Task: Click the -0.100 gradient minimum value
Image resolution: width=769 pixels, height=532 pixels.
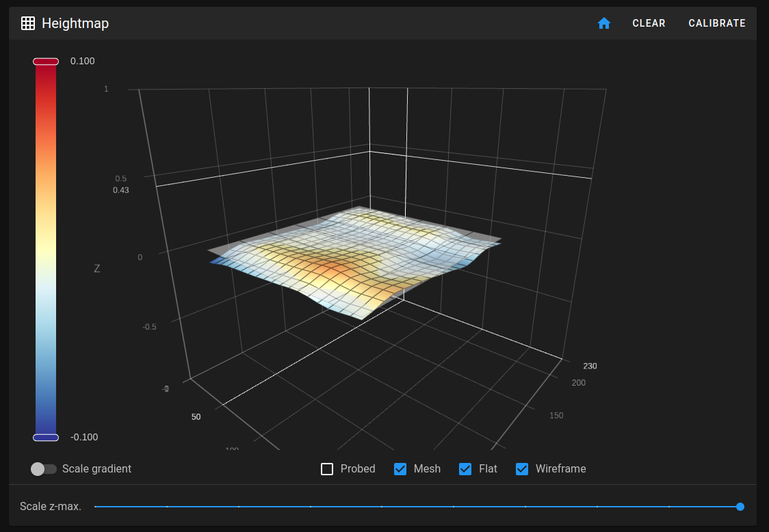Action: pos(84,437)
